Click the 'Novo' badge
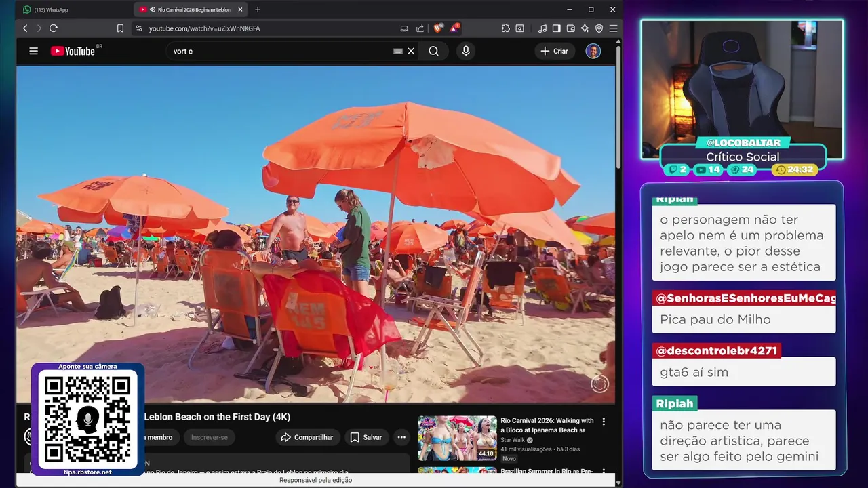The width and height of the screenshot is (868, 488). pos(509,459)
